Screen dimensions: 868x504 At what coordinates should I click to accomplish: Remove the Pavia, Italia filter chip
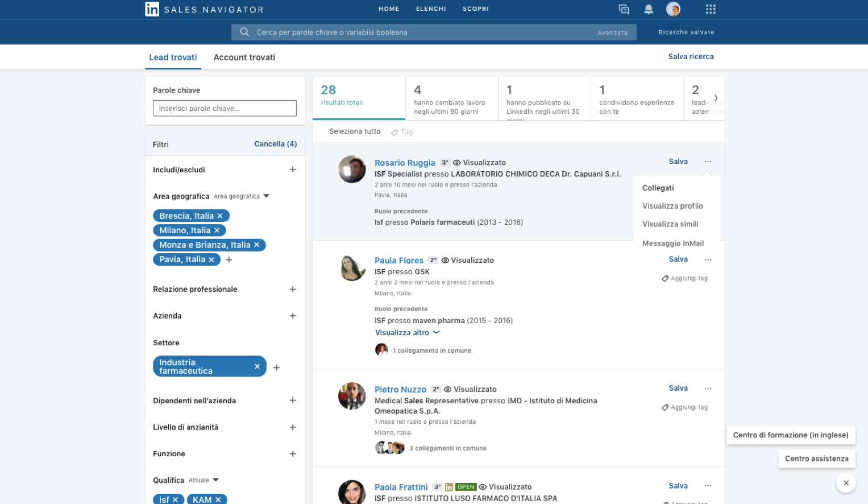tap(211, 259)
